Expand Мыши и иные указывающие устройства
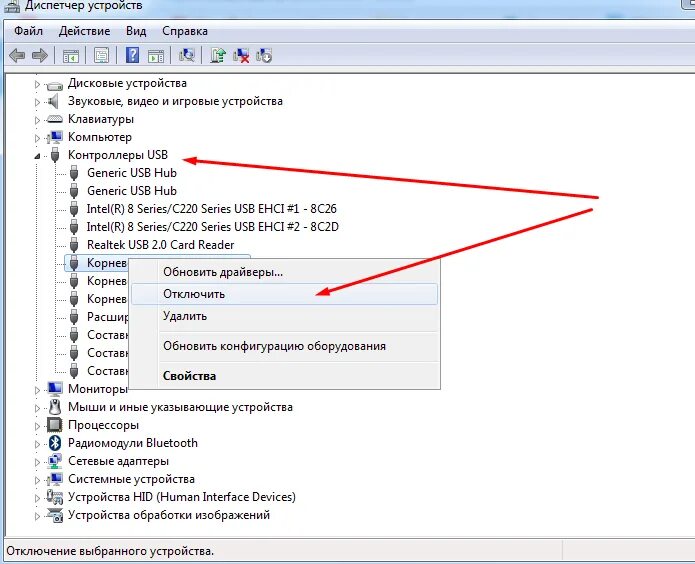The width and height of the screenshot is (695, 564). [x=38, y=408]
